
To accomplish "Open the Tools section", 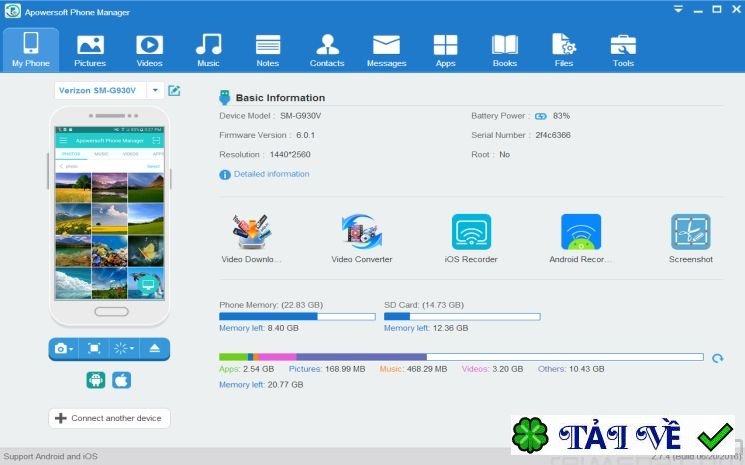I will (623, 50).
